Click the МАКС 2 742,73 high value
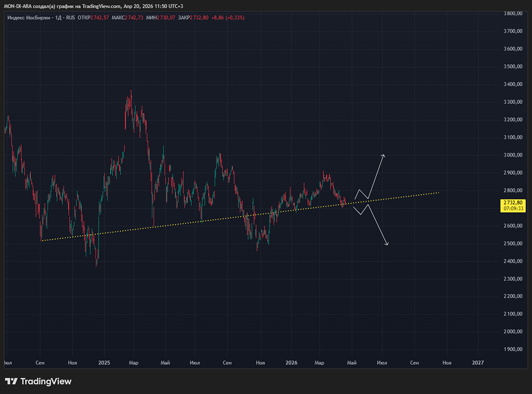The image size is (532, 394). pyautogui.click(x=128, y=18)
